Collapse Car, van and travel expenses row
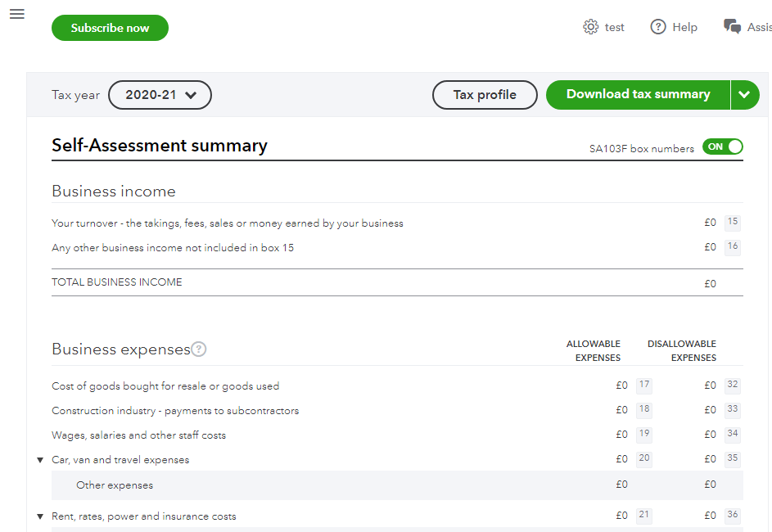This screenshot has width=772, height=532. tap(40, 460)
